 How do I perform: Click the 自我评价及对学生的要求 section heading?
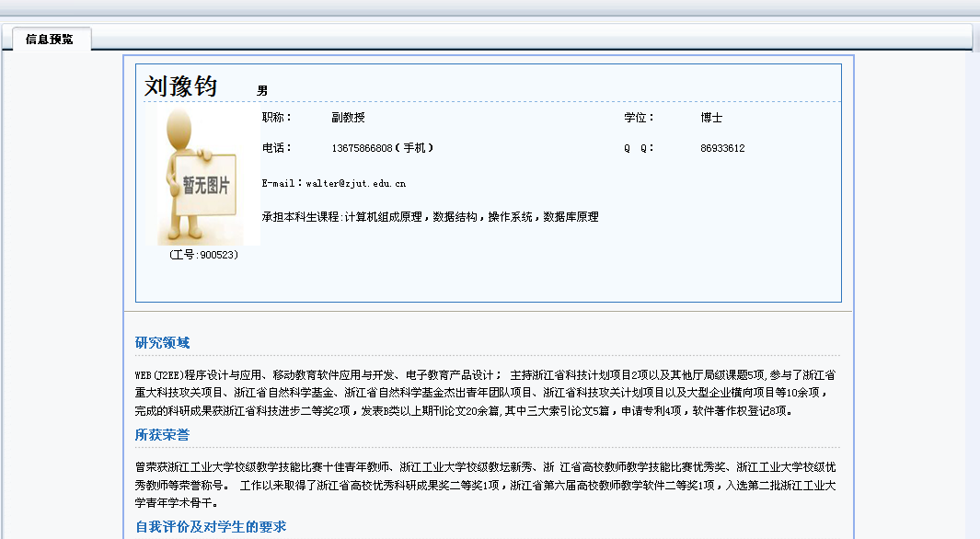211,526
